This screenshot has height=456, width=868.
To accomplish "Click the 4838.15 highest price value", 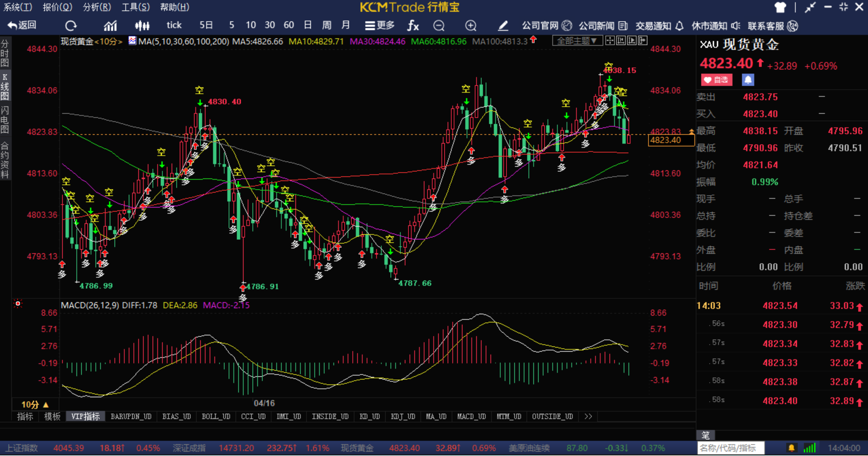I will pyautogui.click(x=760, y=131).
